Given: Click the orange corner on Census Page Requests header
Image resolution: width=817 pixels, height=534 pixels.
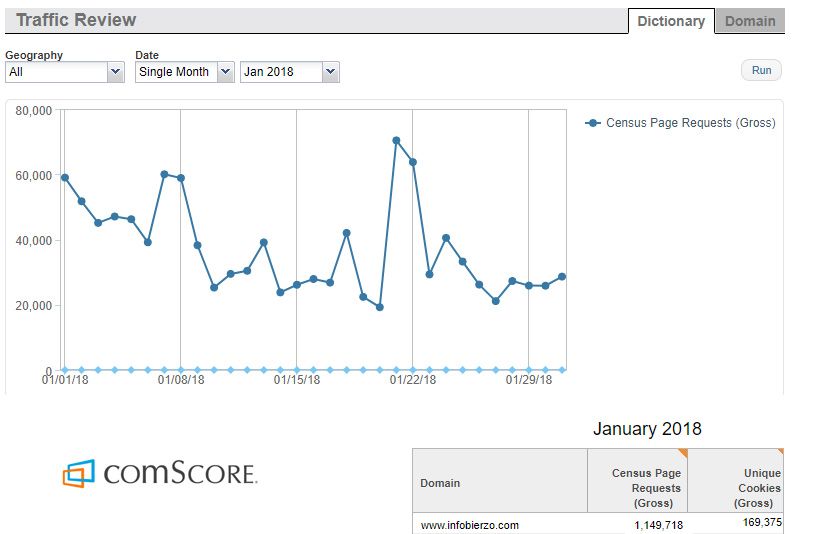Looking at the screenshot, I should coord(682,453).
